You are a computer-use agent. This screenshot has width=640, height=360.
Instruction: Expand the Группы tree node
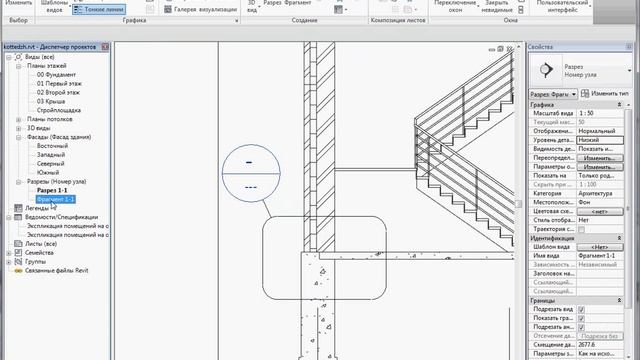9,262
